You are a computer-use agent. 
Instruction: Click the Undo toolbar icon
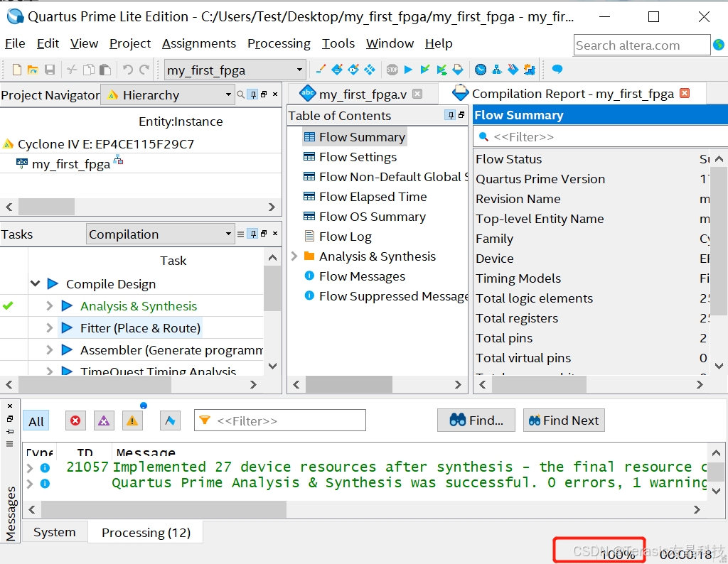[127, 70]
